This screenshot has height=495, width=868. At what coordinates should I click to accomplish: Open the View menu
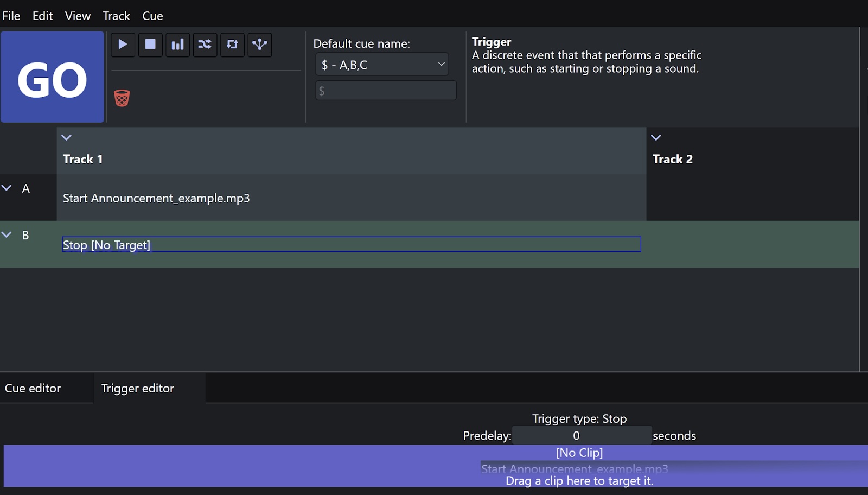click(x=78, y=16)
